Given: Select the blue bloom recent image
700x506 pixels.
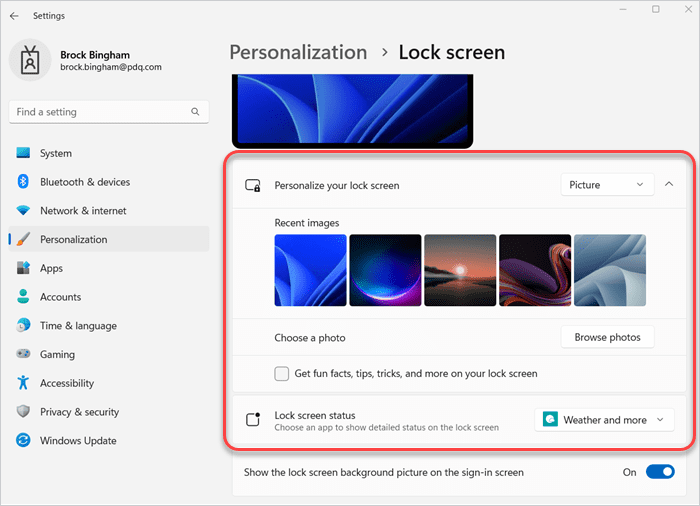Looking at the screenshot, I should (x=310, y=270).
